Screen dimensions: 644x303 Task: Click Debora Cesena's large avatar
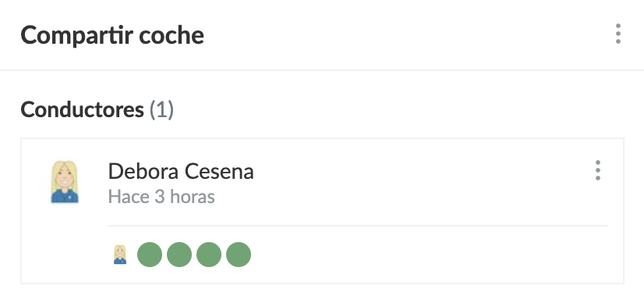(x=65, y=182)
